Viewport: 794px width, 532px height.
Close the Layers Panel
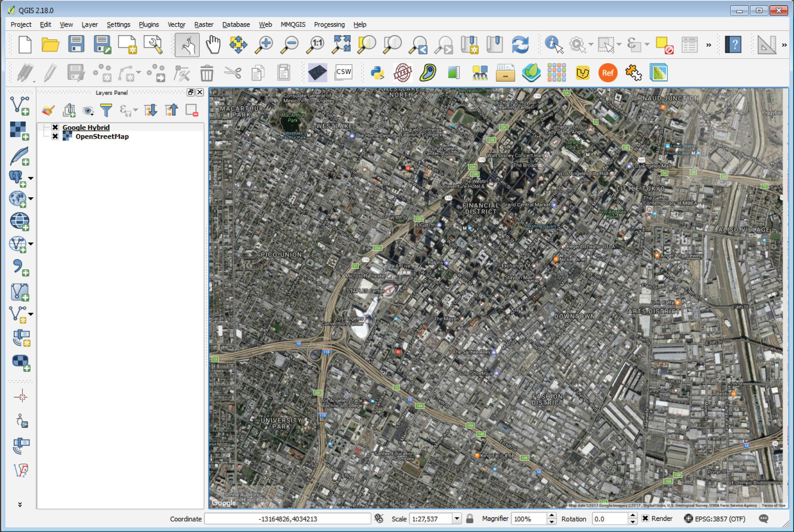[200, 92]
